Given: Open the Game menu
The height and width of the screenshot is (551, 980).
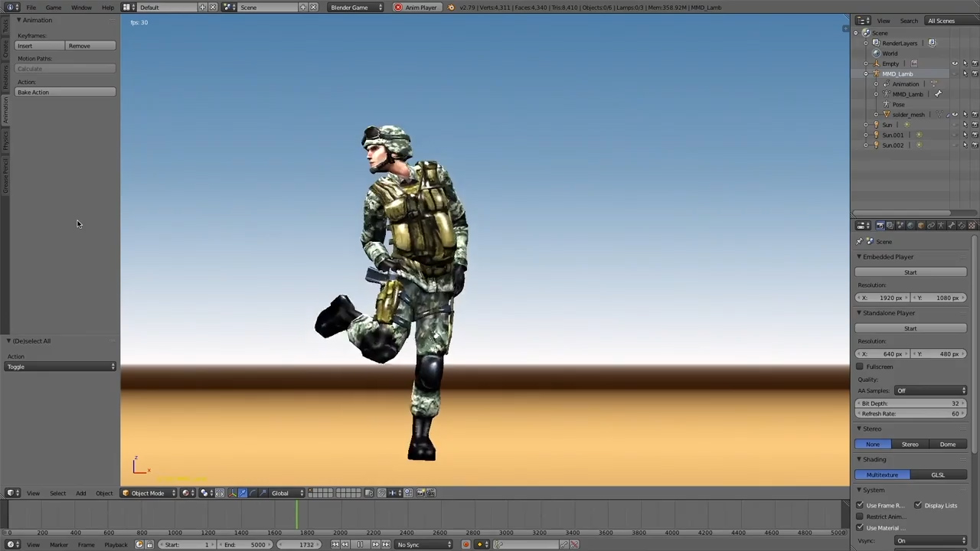Looking at the screenshot, I should (54, 8).
